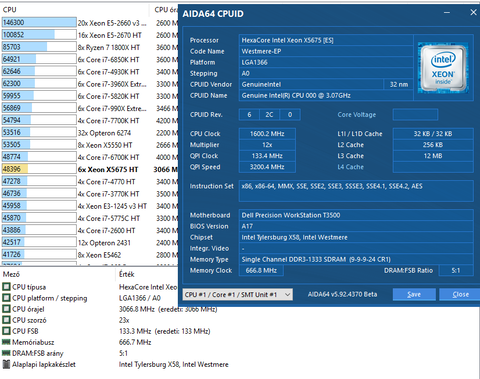Image resolution: width=480 pixels, height=379 pixels.
Task: Click the CPU Clock 1600.2 MHz field
Action: click(x=267, y=134)
